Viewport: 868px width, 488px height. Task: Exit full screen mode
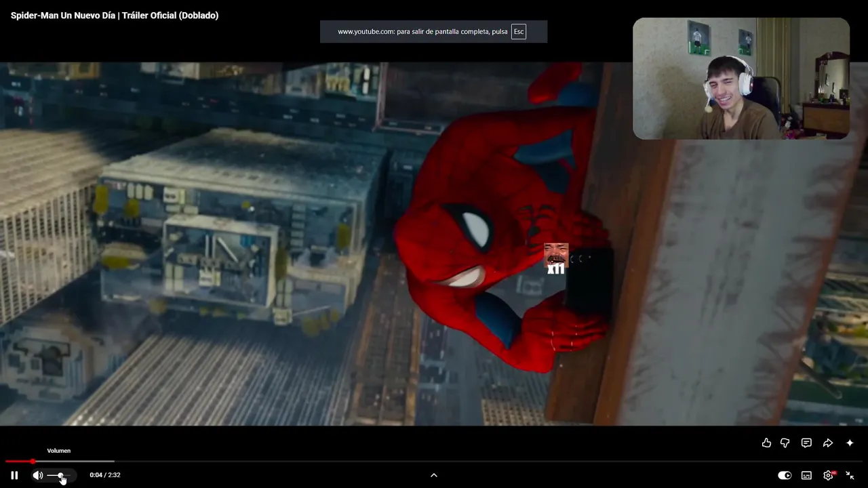click(850, 475)
